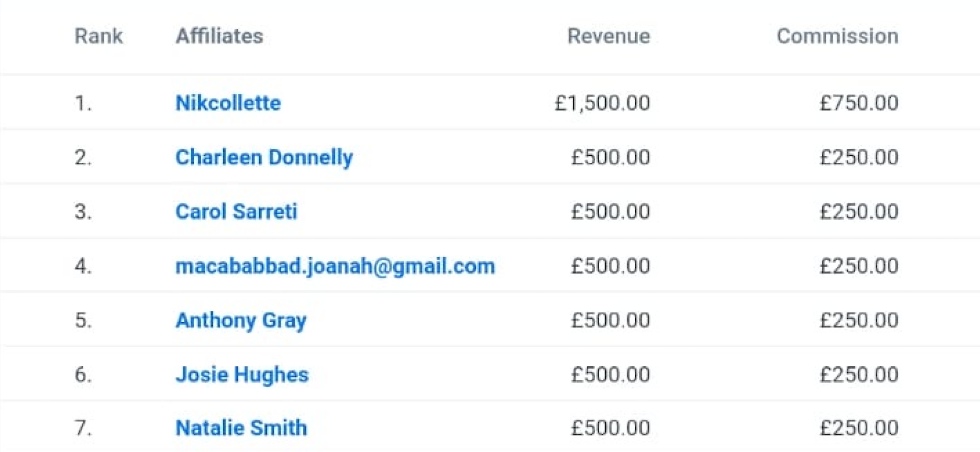
Task: Click rank number 1. cell
Action: point(83,103)
